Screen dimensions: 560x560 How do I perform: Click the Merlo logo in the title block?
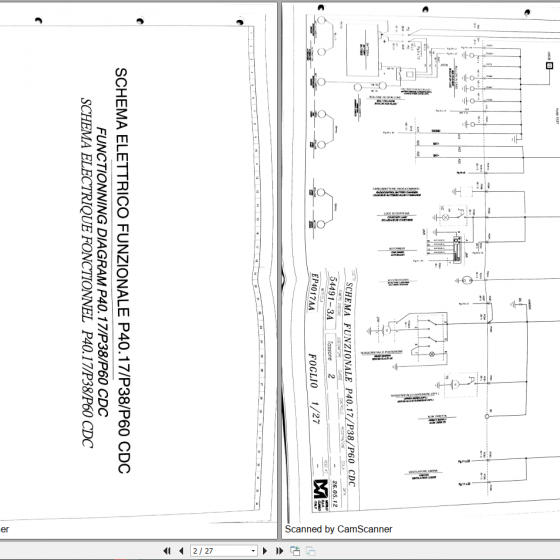[320, 489]
